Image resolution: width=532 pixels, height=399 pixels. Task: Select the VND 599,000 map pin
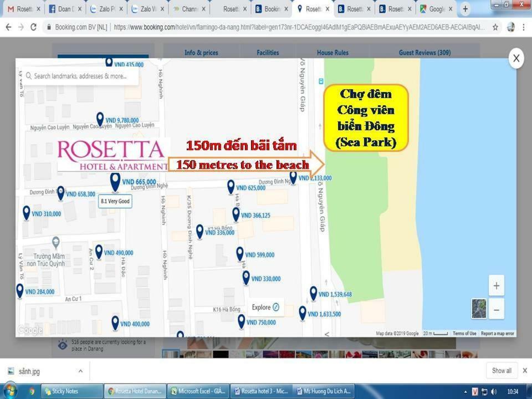tap(240, 254)
